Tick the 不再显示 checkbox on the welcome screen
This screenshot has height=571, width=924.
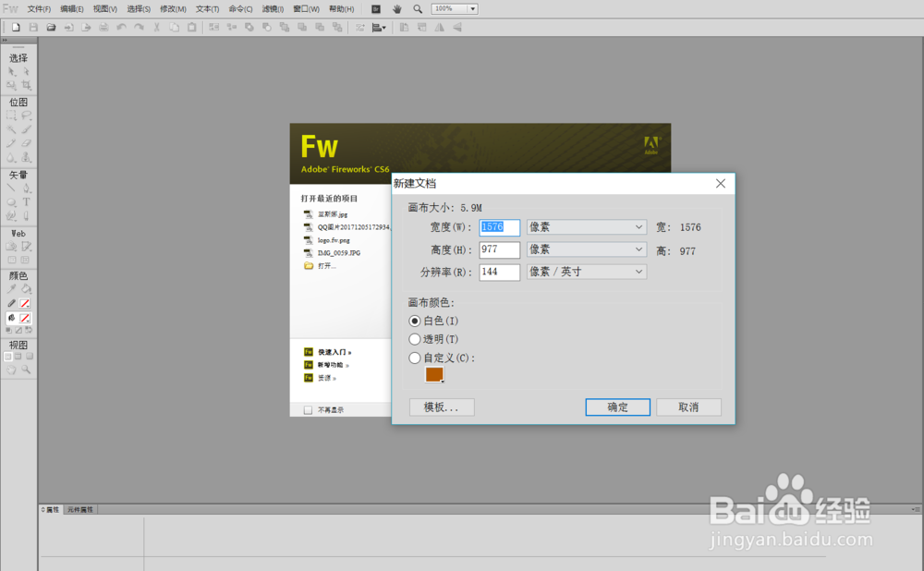click(x=308, y=410)
